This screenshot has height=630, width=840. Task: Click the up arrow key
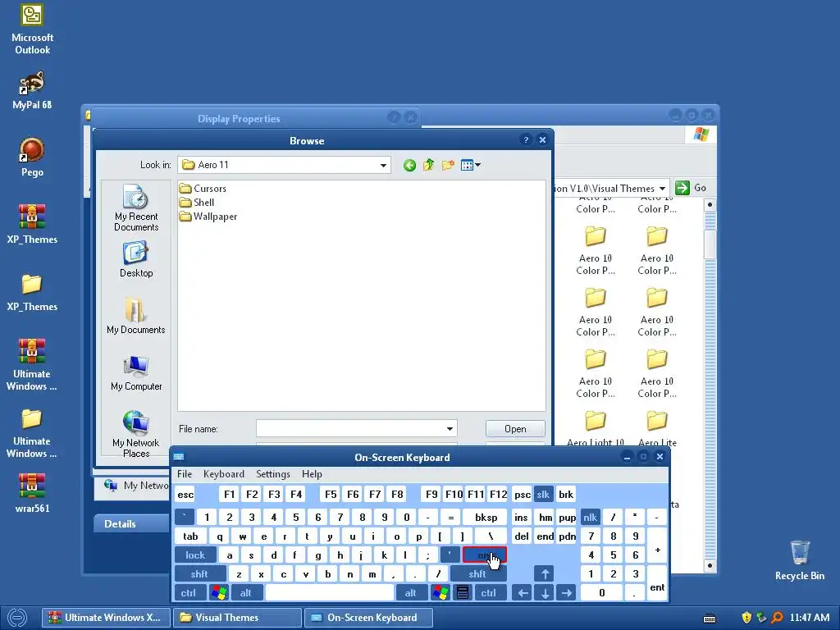pyautogui.click(x=545, y=573)
